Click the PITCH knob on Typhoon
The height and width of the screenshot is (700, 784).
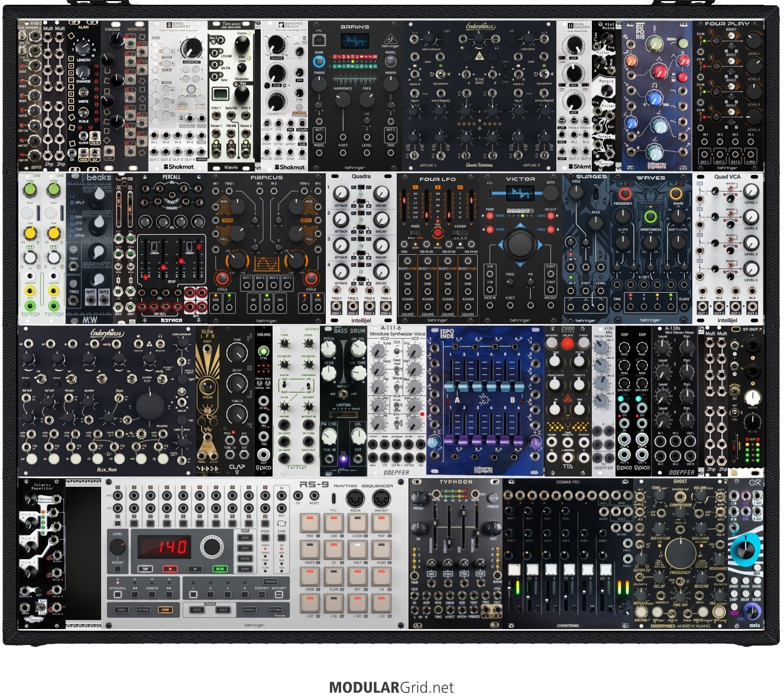[419, 497]
